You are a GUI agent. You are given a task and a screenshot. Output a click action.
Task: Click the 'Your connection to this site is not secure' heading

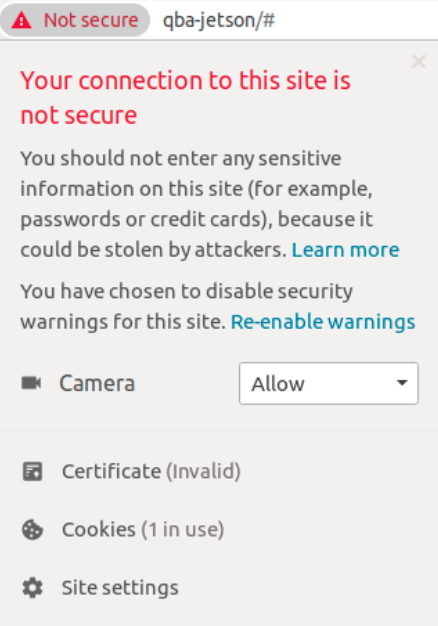click(x=186, y=98)
